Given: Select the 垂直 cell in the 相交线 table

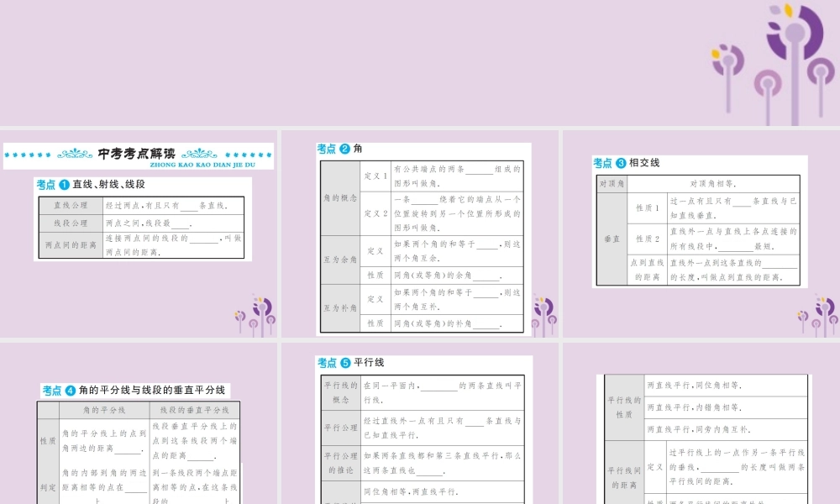Looking at the screenshot, I should point(612,239).
